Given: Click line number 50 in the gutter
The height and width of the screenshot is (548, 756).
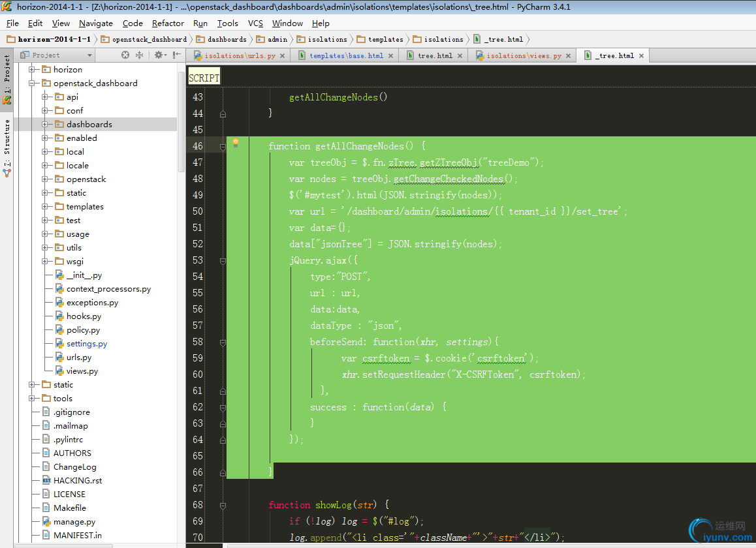Looking at the screenshot, I should 198,211.
